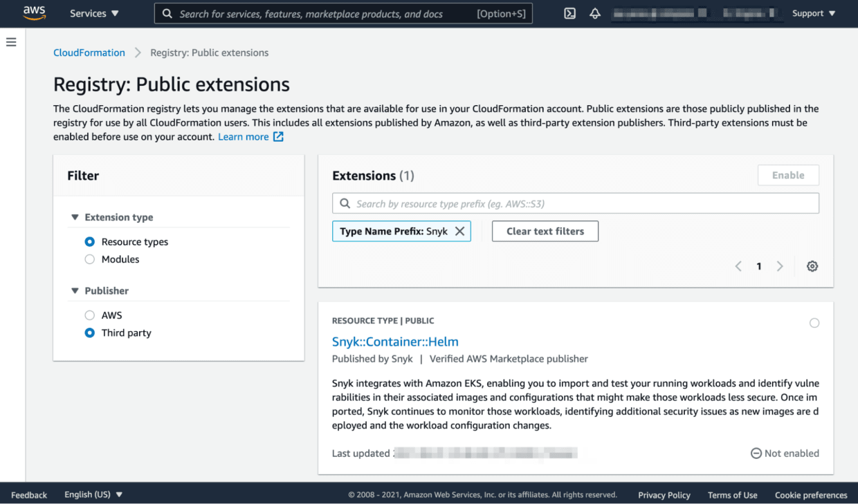Click the magnifier icon in extensions search
This screenshot has width=858, height=504.
pyautogui.click(x=345, y=204)
